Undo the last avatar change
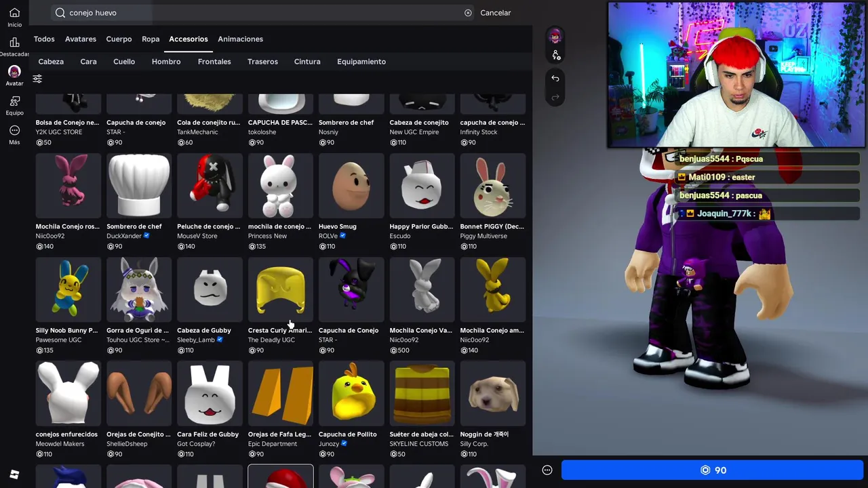This screenshot has height=488, width=868. click(555, 78)
